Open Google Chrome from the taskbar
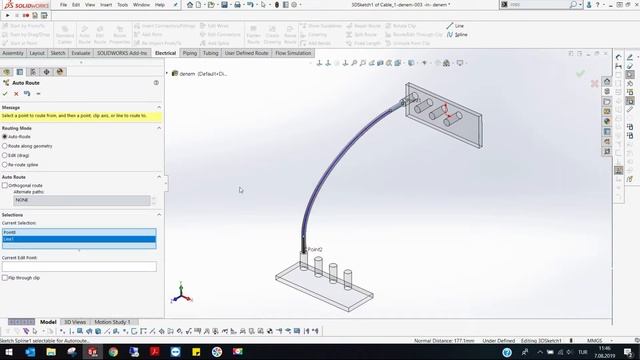This screenshot has height=360, width=640. click(x=113, y=352)
